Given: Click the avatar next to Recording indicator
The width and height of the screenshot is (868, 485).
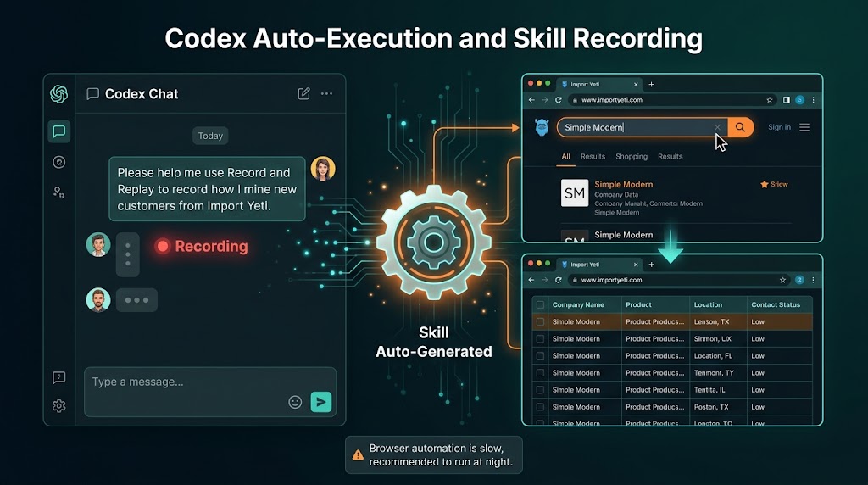Looking at the screenshot, I should click(x=98, y=245).
